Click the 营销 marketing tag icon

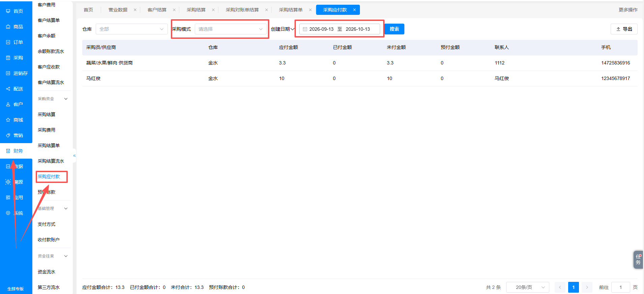click(8, 135)
